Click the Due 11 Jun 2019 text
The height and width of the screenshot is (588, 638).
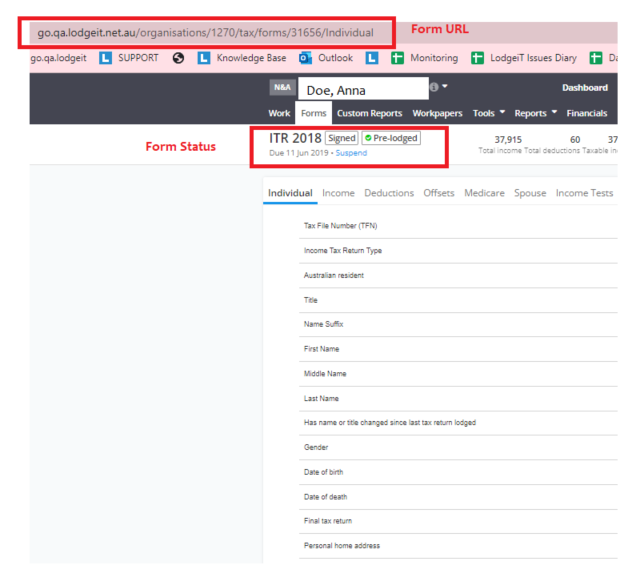point(299,153)
